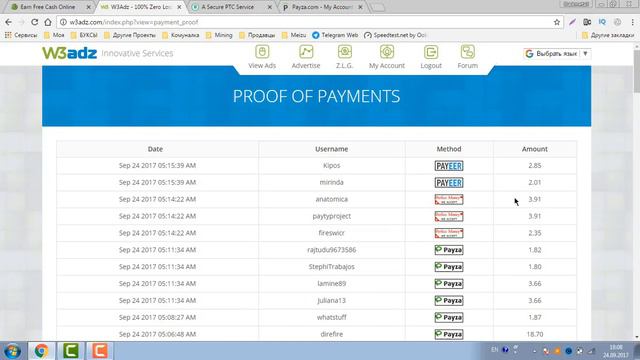This screenshot has height=360, width=640.
Task: Select username Kipos
Action: 331,166
